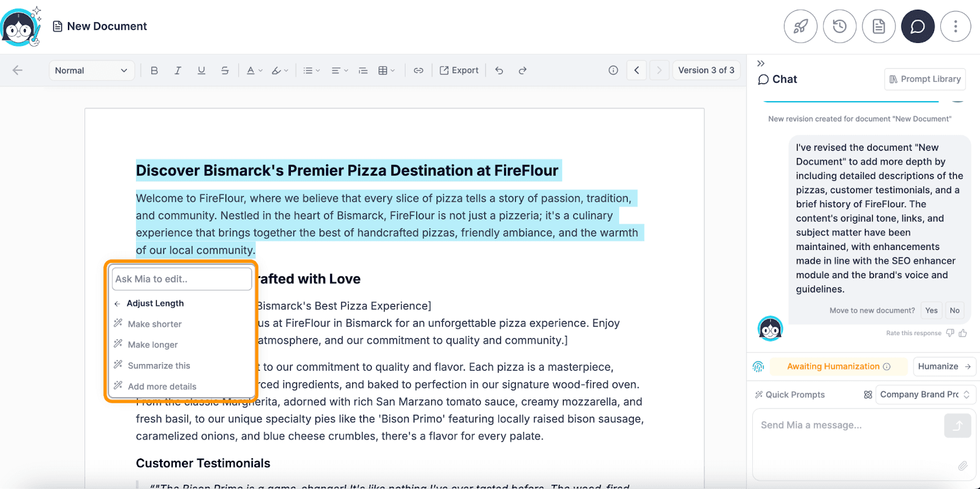Toggle italic formatting

tap(178, 70)
